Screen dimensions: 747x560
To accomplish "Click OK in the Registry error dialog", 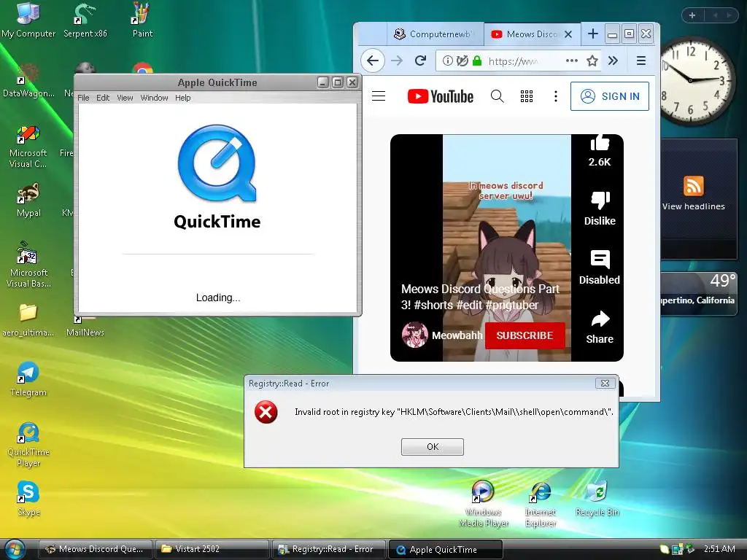I will coord(433,447).
